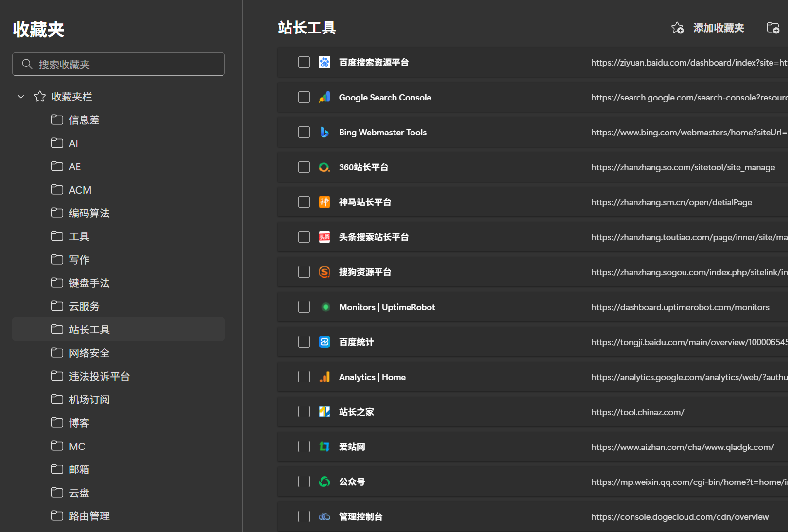This screenshot has height=532, width=788.
Task: Click the console.dogecloud.com URL
Action: click(x=680, y=517)
